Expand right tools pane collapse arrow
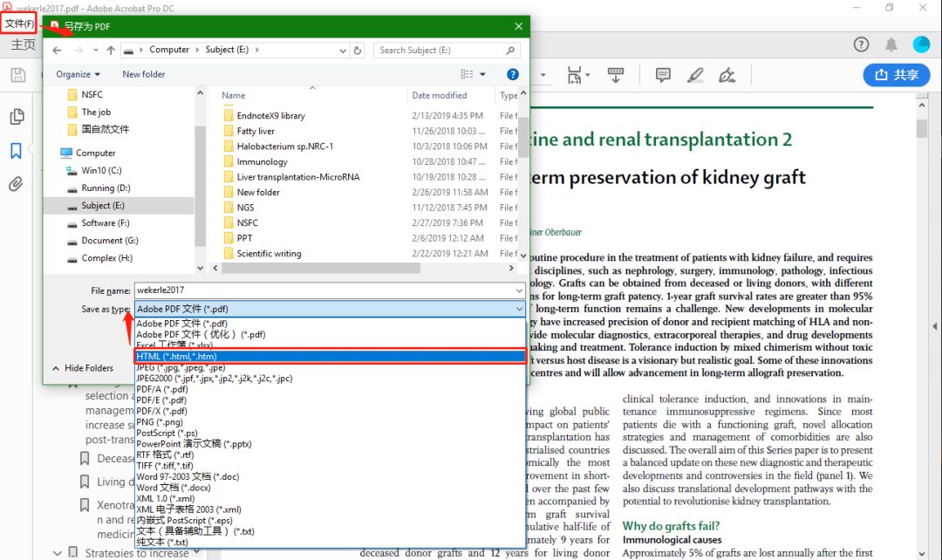The width and height of the screenshot is (942, 560). tap(935, 326)
